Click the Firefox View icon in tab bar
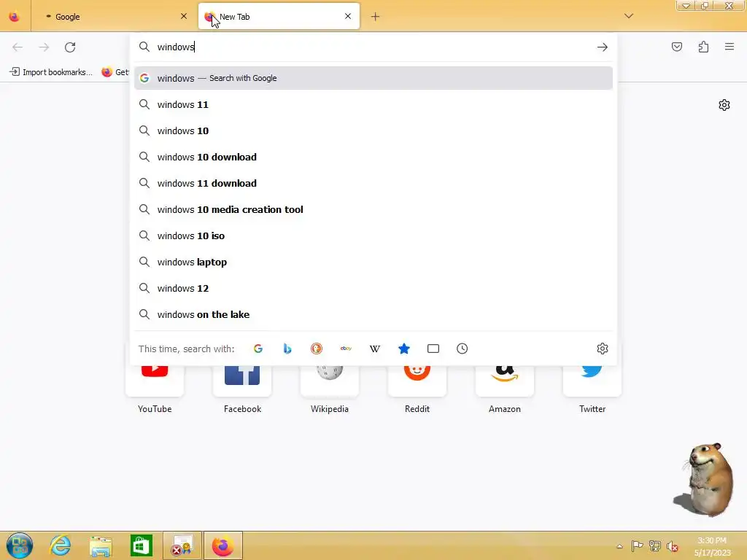This screenshot has height=560, width=747. tap(15, 17)
